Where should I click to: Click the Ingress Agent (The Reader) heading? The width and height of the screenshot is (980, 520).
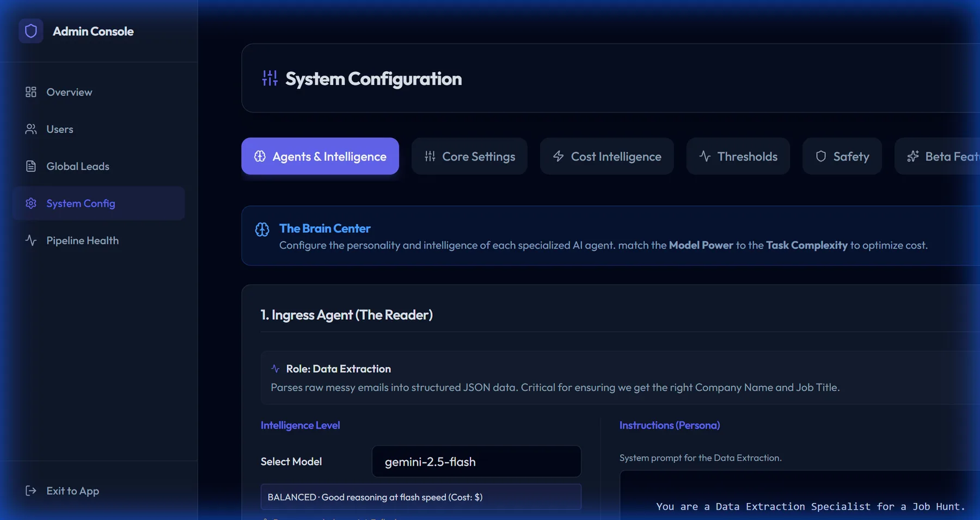tap(347, 315)
